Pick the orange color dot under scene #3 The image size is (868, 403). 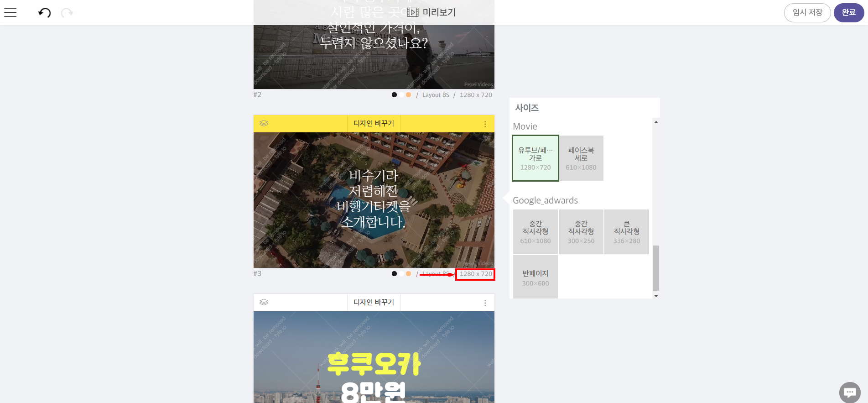408,274
